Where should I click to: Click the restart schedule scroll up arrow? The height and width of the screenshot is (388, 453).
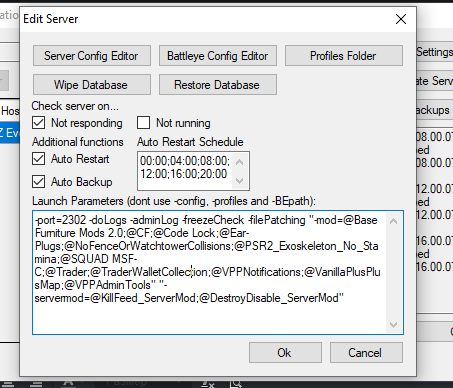[x=239, y=162]
